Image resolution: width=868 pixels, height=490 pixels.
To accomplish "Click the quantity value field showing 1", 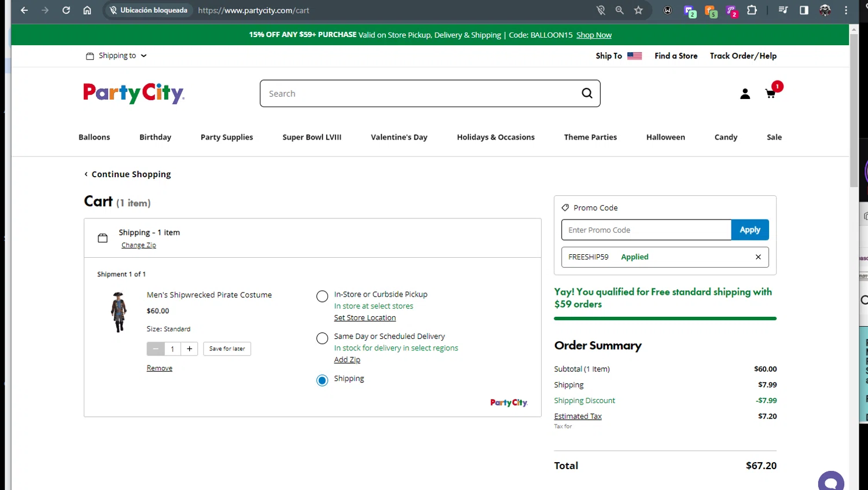I will coord(172,349).
